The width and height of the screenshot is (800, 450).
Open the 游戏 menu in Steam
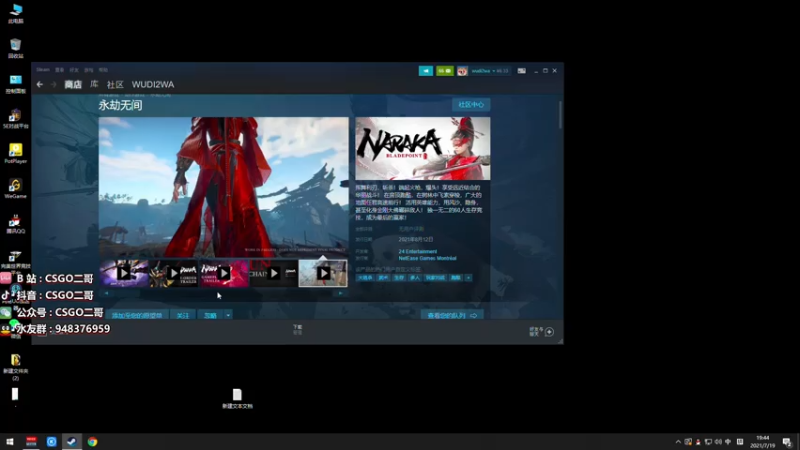pyautogui.click(x=89, y=70)
